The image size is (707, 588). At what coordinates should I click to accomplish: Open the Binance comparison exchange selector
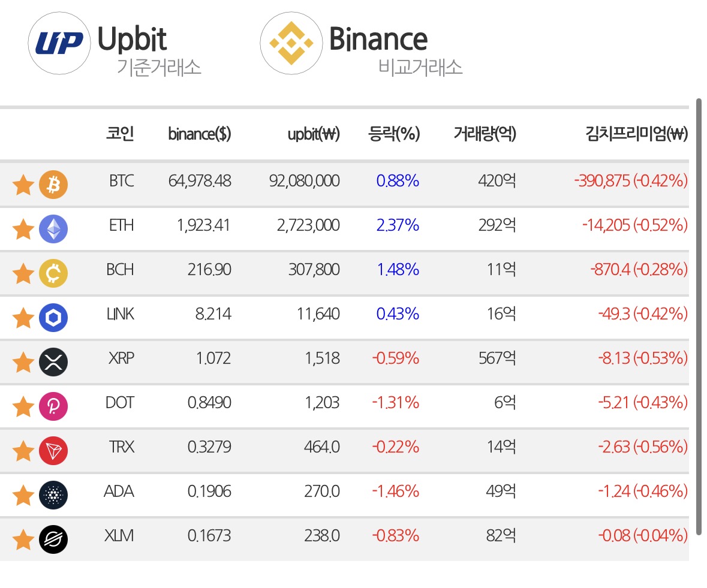click(361, 44)
